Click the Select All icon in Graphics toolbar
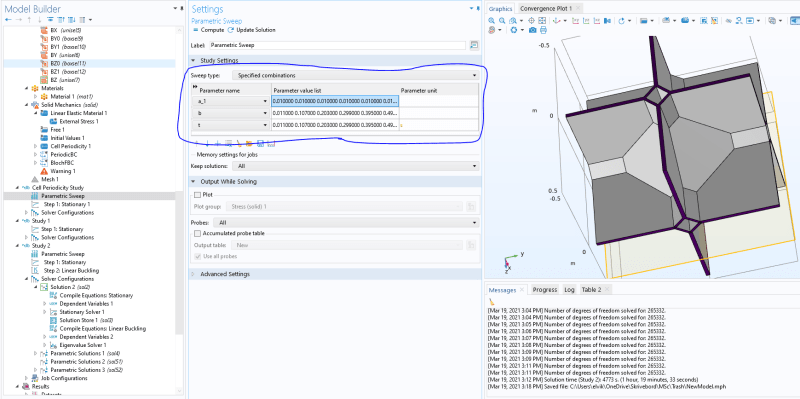Viewport: 800px width, 399px height. (704, 20)
